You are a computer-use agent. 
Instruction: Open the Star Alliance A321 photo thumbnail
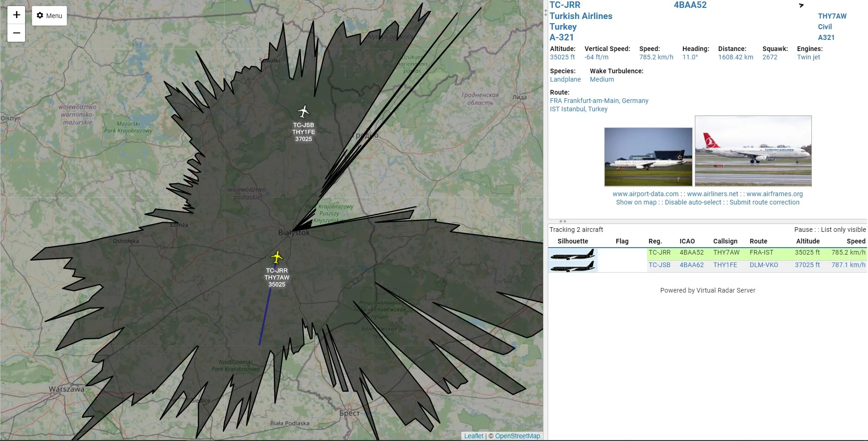(x=648, y=157)
